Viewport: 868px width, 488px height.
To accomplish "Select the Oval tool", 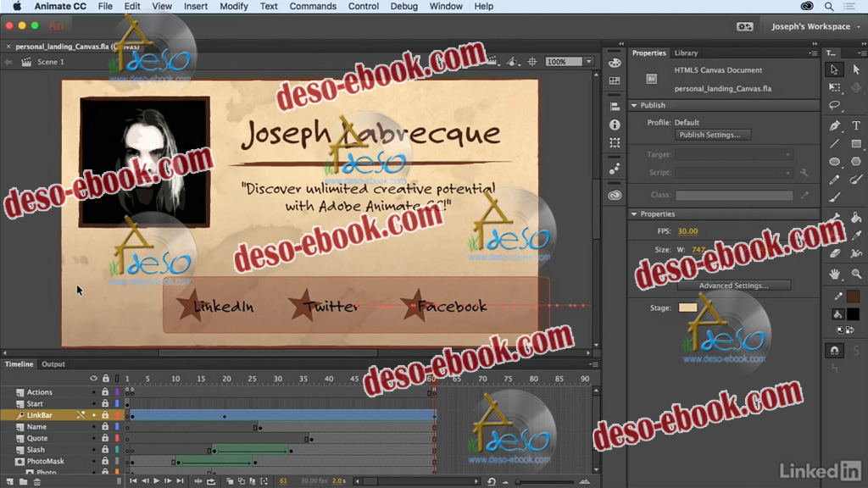I will (835, 162).
